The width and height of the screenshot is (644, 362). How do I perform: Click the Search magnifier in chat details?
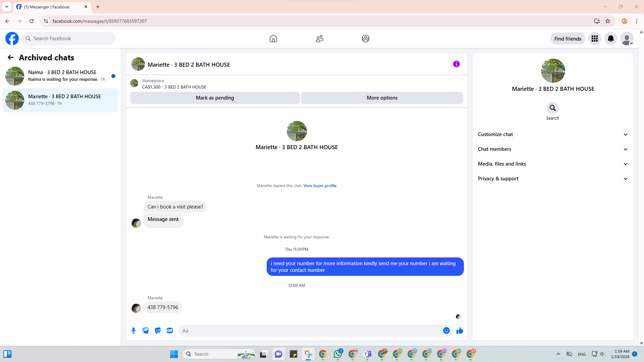[x=552, y=108]
